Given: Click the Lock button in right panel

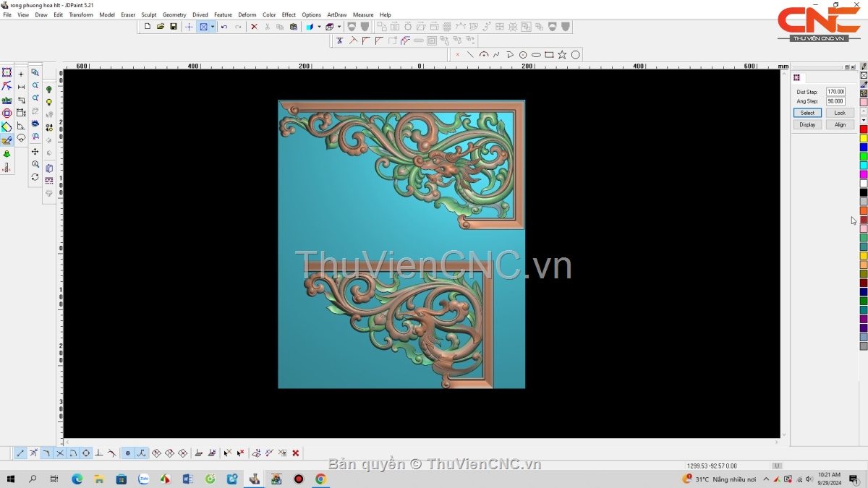Looking at the screenshot, I should click(840, 113).
